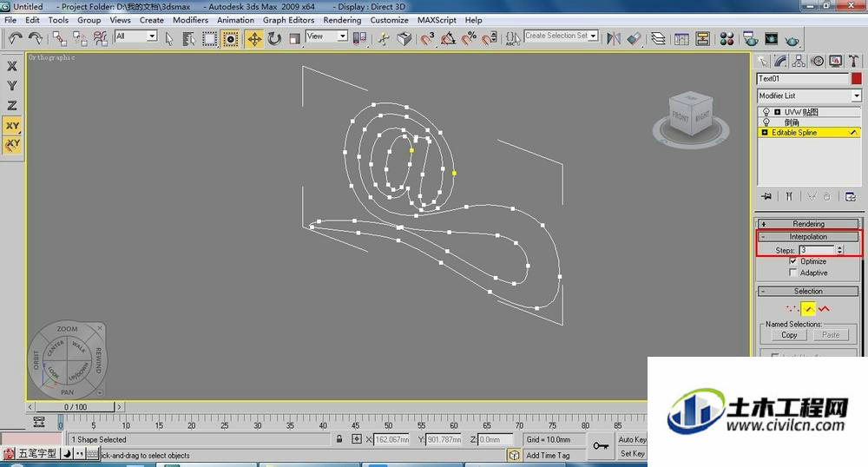Open the Graph Editors menu
868x467 pixels.
coord(288,20)
